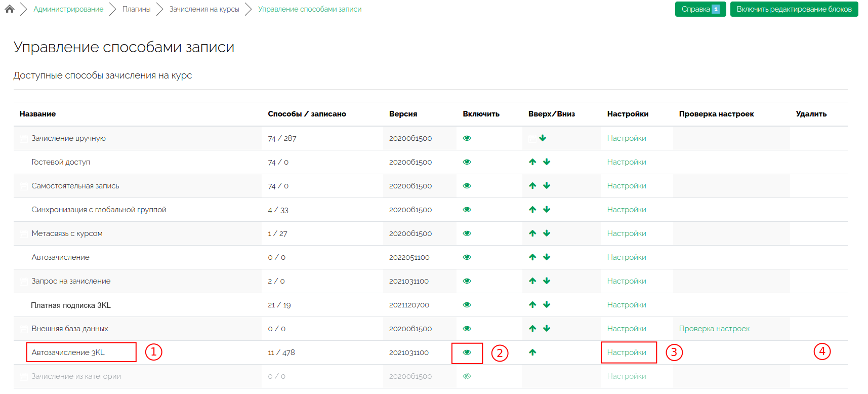Screen dimensions: 868x394
Task: Click the 74 / 287 cell
Action: [x=282, y=138]
